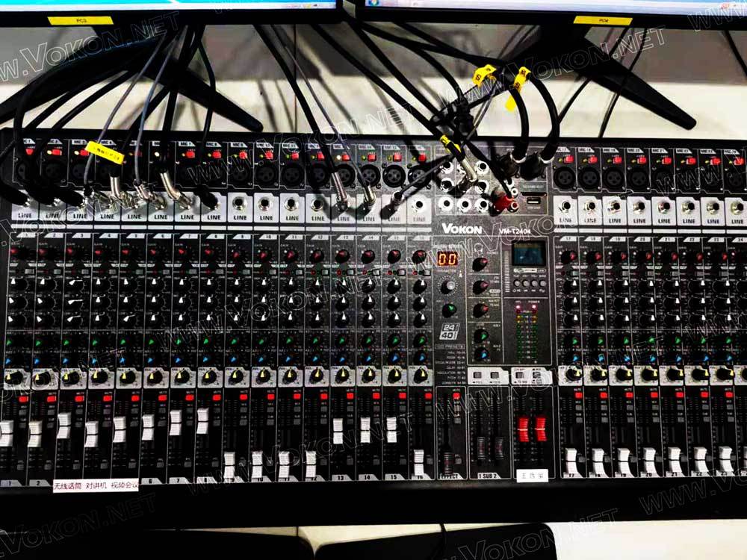Tap the MP3 player LCD screen
This screenshot has width=747, height=560.
point(530,253)
